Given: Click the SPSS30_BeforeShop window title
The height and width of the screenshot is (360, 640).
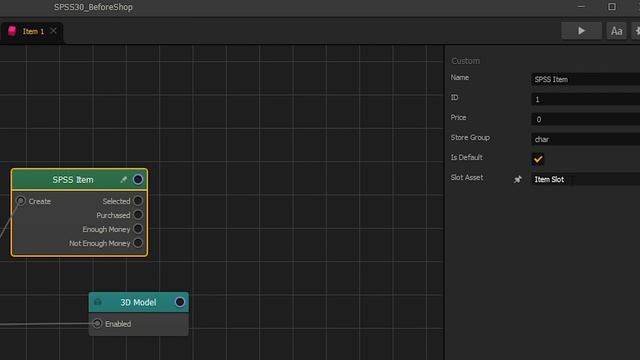Looking at the screenshot, I should click(93, 7).
